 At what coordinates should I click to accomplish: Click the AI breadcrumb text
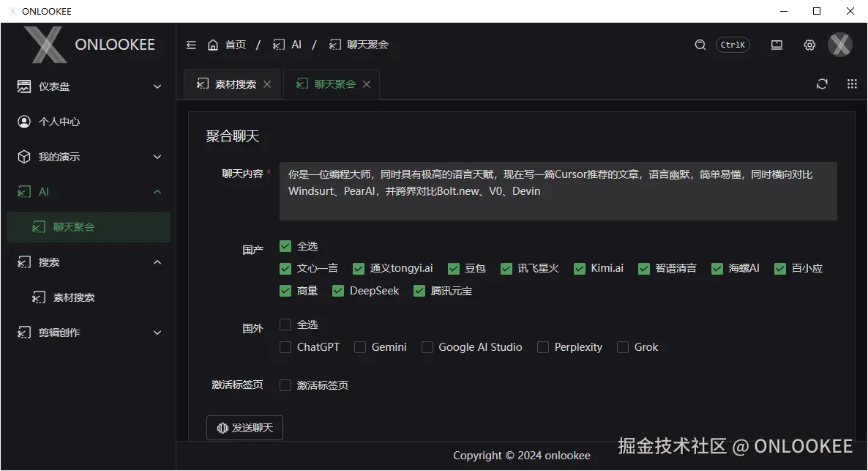tap(296, 45)
